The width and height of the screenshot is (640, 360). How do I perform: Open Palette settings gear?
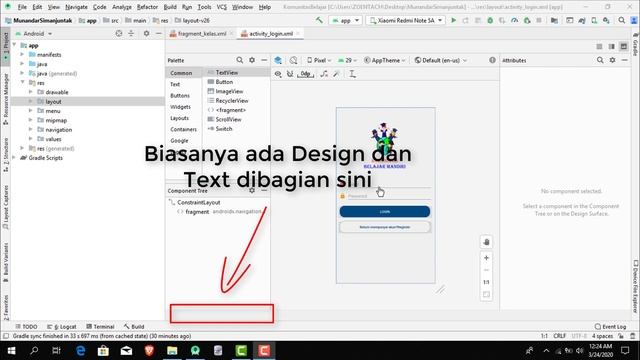(x=252, y=60)
